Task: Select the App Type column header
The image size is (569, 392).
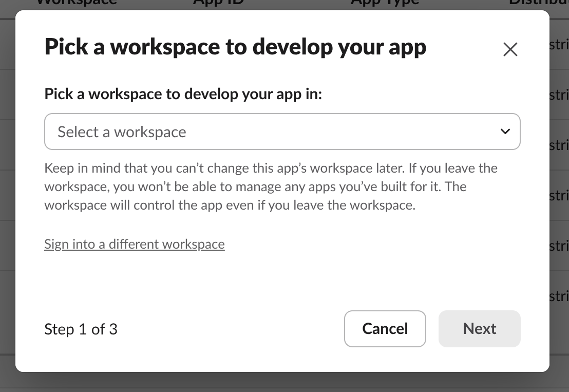Action: coord(385,3)
